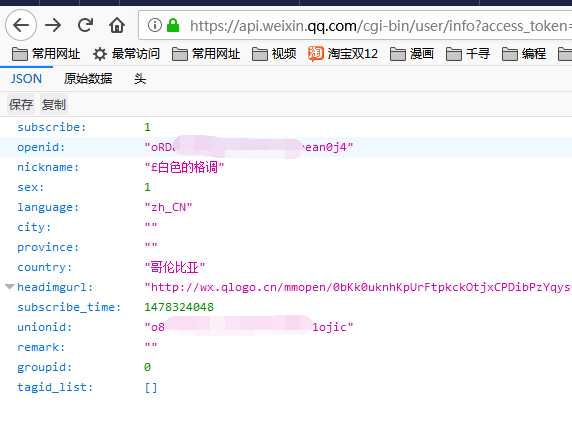Open the browser home page
This screenshot has height=421, width=572.
(x=117, y=25)
